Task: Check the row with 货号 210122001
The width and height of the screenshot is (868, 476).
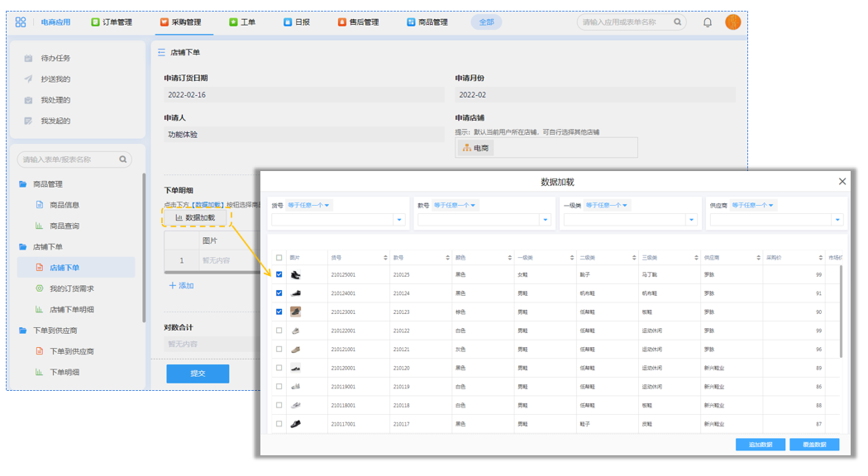Action: [x=279, y=331]
